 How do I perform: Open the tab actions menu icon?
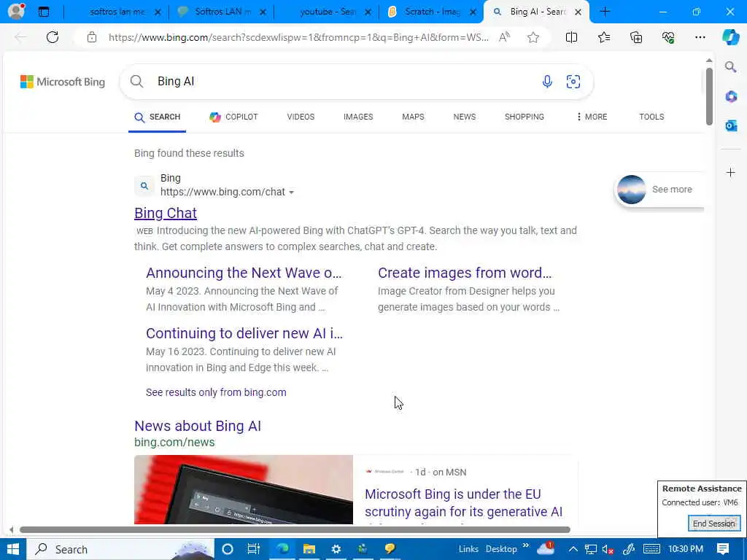tap(44, 12)
